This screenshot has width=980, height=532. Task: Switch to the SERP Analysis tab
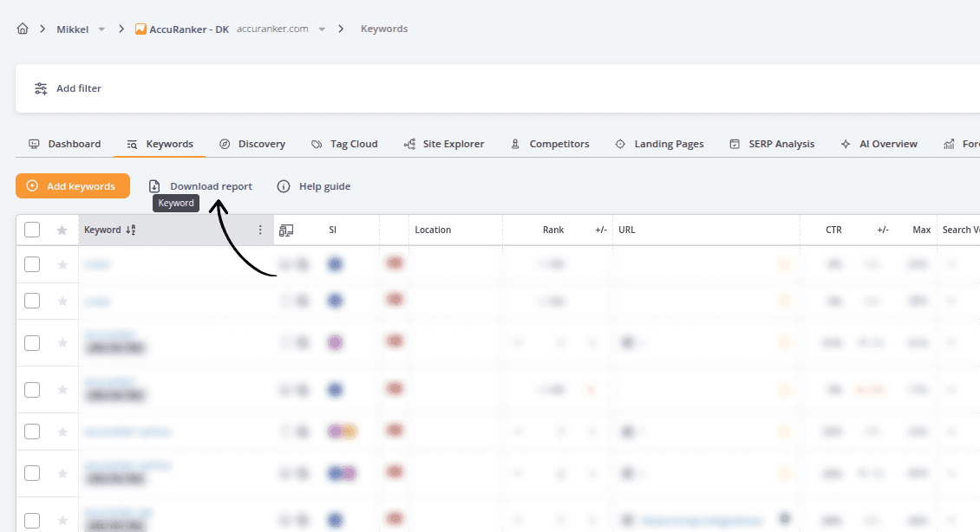(x=772, y=144)
